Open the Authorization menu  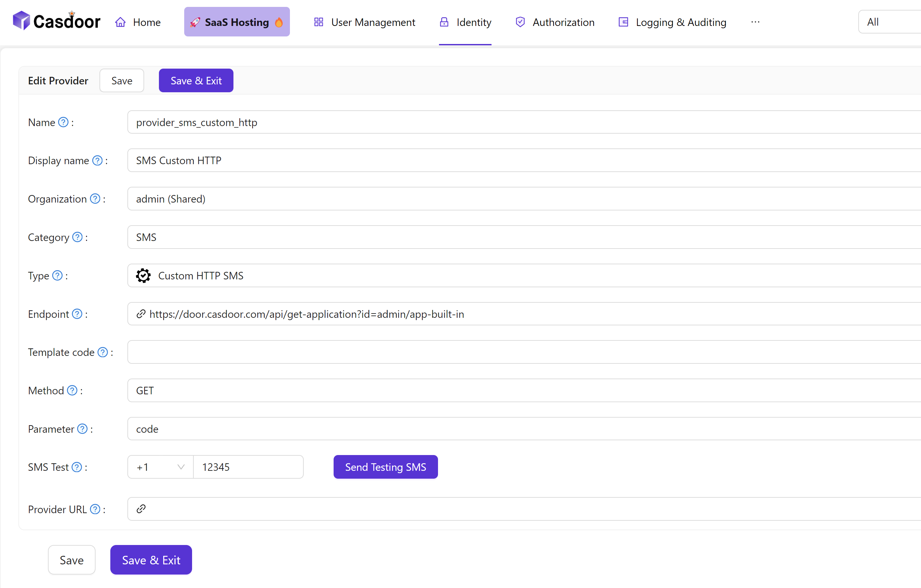[555, 22]
